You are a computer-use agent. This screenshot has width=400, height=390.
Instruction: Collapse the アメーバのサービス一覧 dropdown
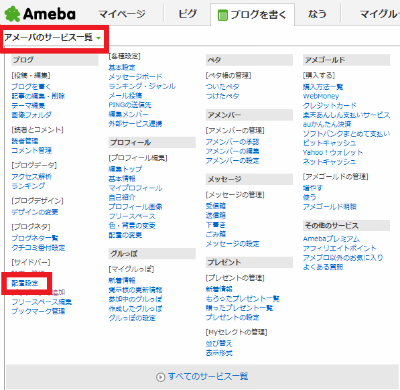coord(52,37)
